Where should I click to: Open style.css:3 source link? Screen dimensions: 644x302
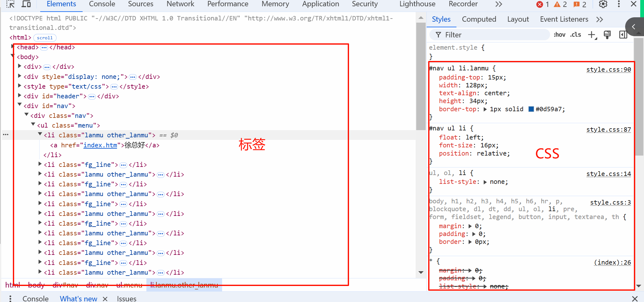coord(610,202)
